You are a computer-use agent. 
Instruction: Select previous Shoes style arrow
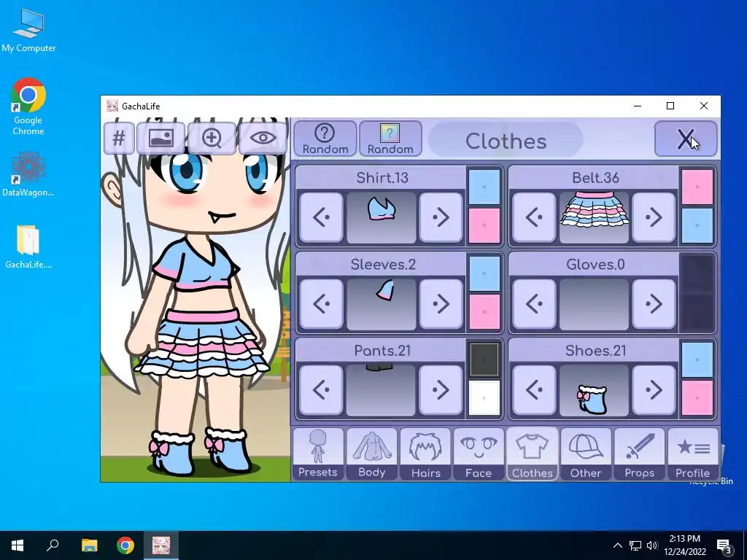point(535,390)
